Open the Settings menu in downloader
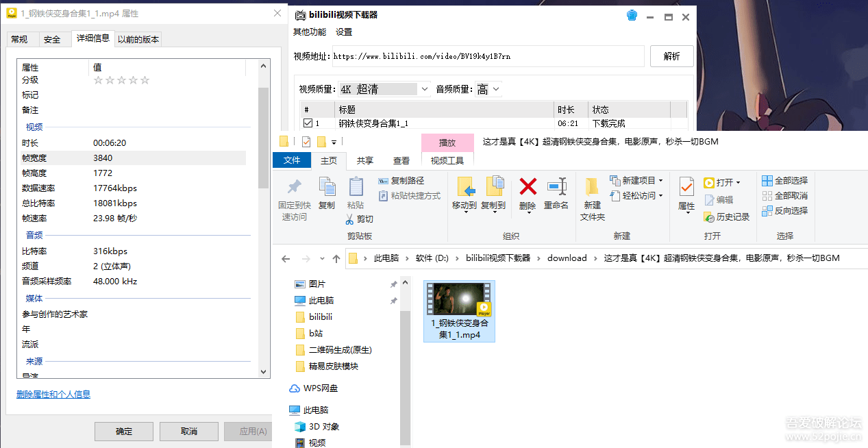868x448 pixels. 344,32
